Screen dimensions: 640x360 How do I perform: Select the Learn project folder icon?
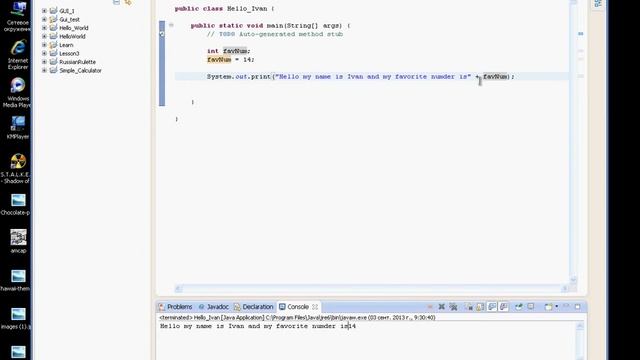53,45
